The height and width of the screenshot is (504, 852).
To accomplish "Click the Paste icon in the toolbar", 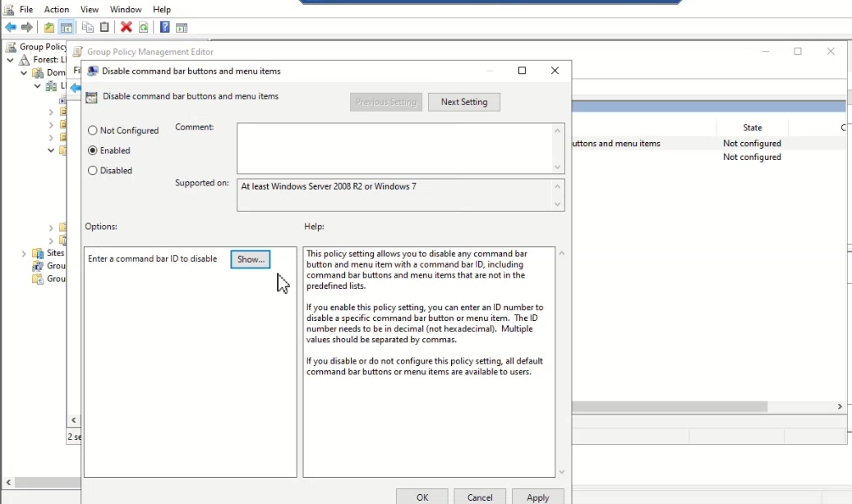I will pyautogui.click(x=104, y=27).
